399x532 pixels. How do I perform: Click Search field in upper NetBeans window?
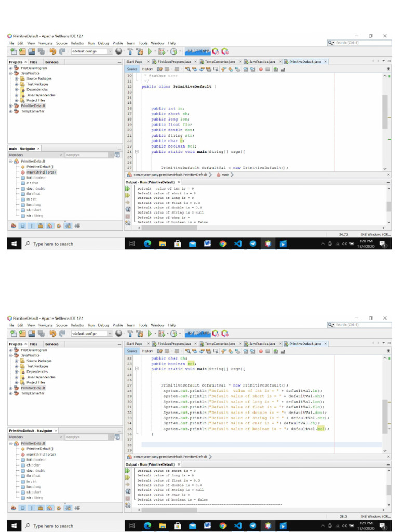coord(360,43)
